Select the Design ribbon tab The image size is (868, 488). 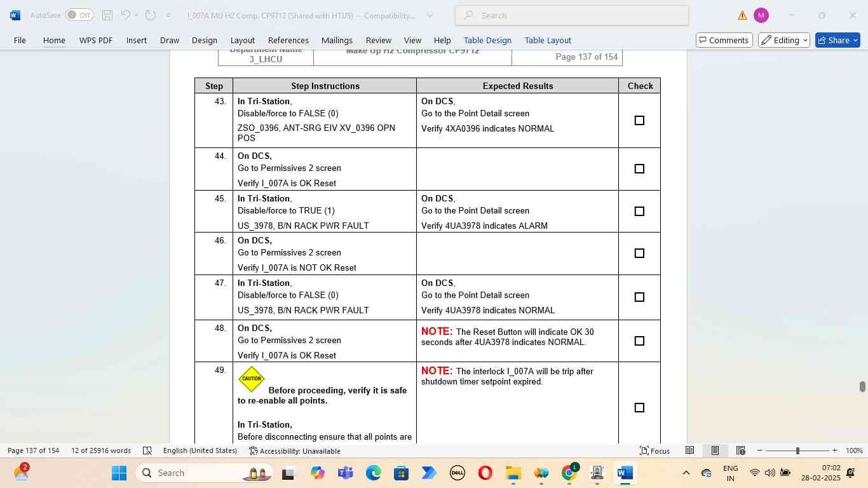click(205, 40)
